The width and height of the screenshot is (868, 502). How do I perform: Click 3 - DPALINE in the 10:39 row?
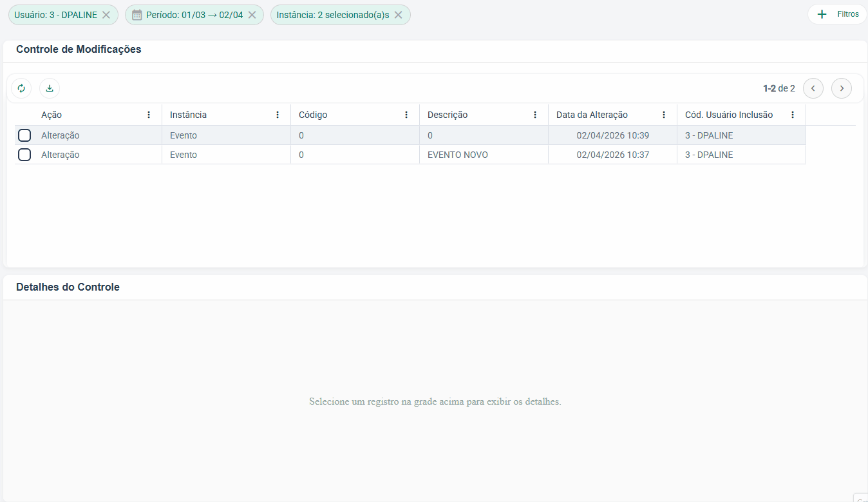(x=709, y=135)
